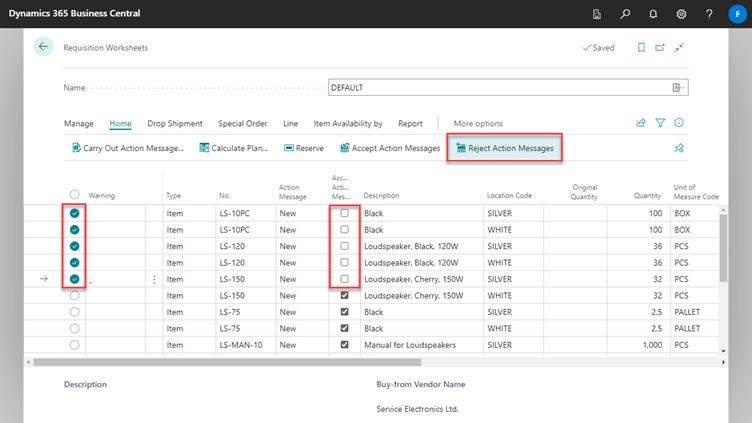Select the LS-75 SILVER row selector circle

click(74, 312)
